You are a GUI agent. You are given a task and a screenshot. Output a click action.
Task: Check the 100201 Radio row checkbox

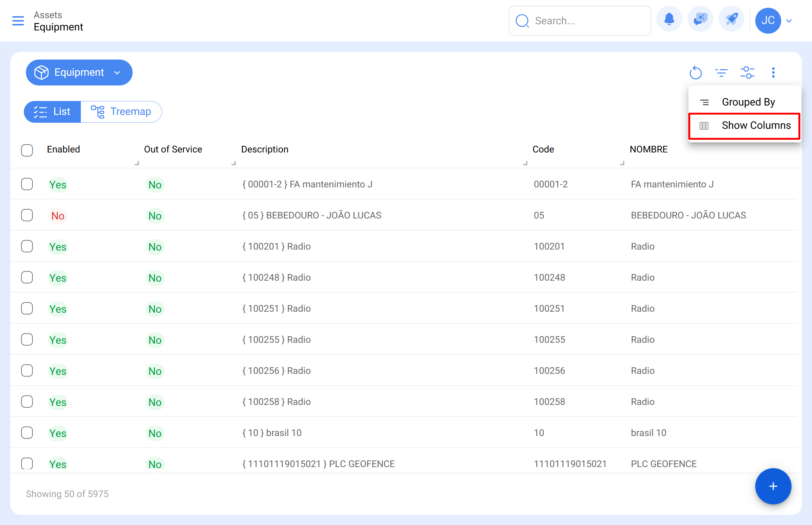[x=27, y=246]
